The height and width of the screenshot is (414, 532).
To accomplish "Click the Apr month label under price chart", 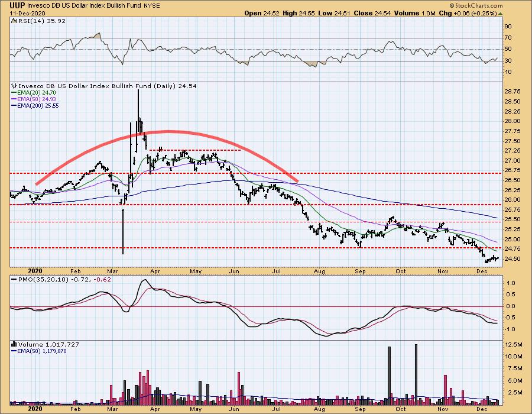I will [x=155, y=271].
